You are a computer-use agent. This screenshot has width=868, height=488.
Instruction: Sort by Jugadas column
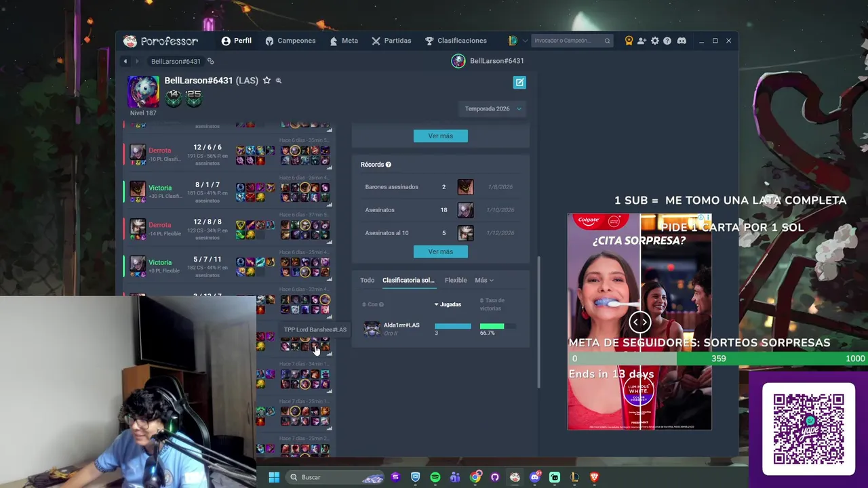(x=448, y=304)
